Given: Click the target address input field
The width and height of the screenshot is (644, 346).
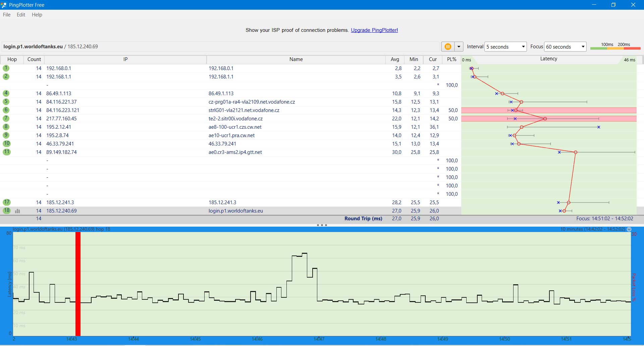Looking at the screenshot, I should (x=220, y=47).
